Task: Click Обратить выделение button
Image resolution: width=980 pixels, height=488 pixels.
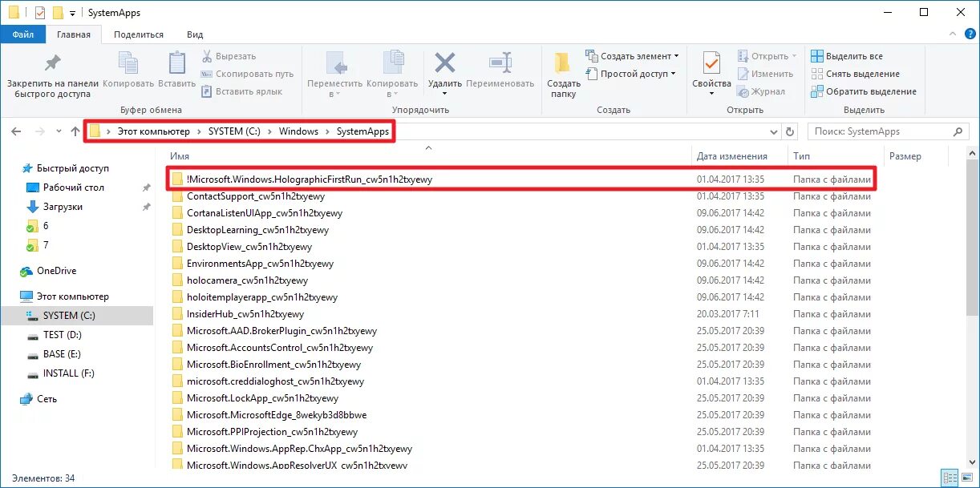Action: [863, 91]
